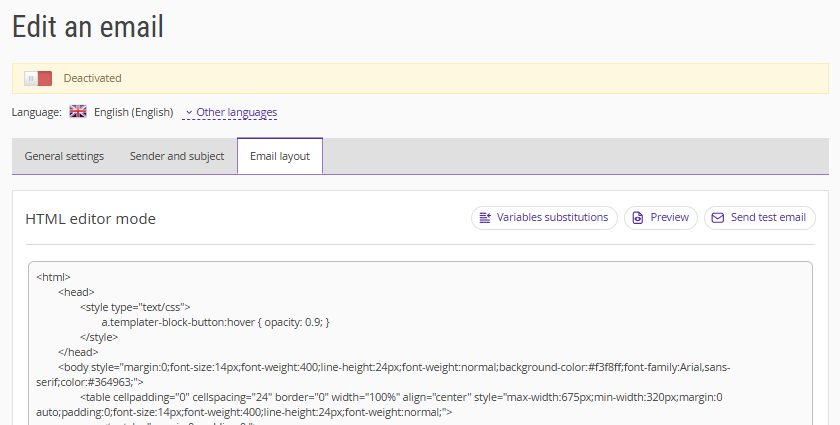Viewport: 840px width, 425px height.
Task: Click the Variables substitutions button label
Action: click(x=552, y=218)
